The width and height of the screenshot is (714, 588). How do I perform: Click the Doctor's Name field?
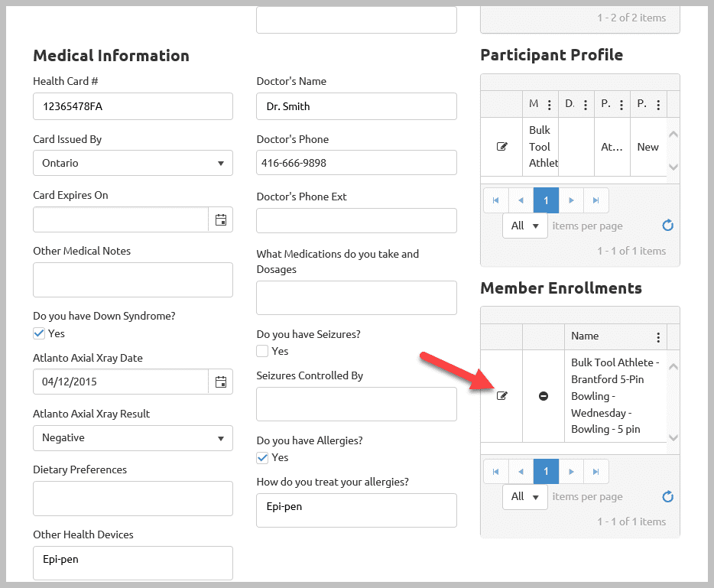[356, 106]
